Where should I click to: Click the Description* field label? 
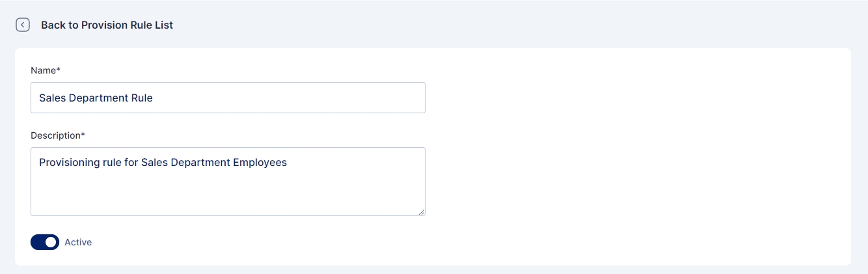tap(58, 135)
